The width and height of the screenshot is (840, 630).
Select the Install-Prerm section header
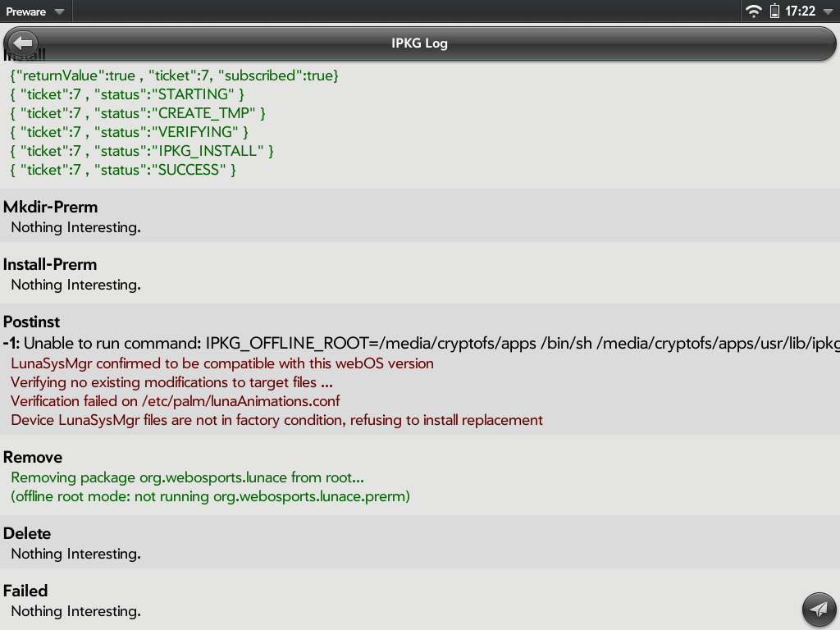click(x=50, y=264)
